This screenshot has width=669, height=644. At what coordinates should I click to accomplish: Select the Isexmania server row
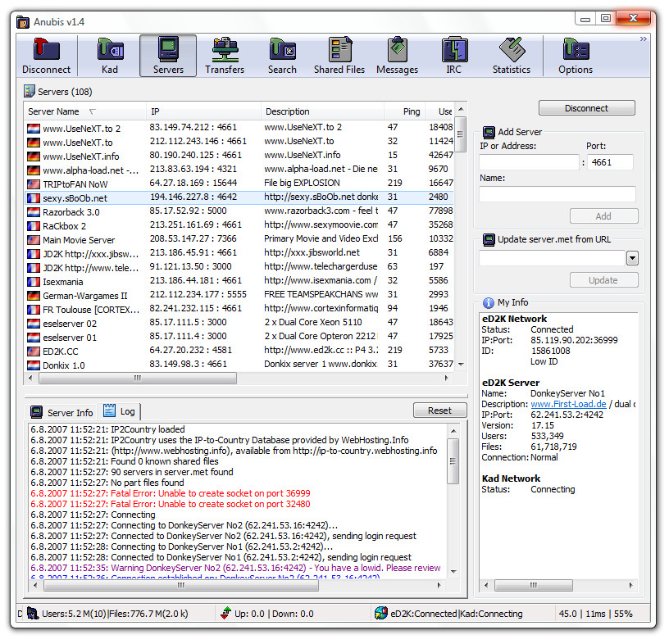pyautogui.click(x=239, y=281)
